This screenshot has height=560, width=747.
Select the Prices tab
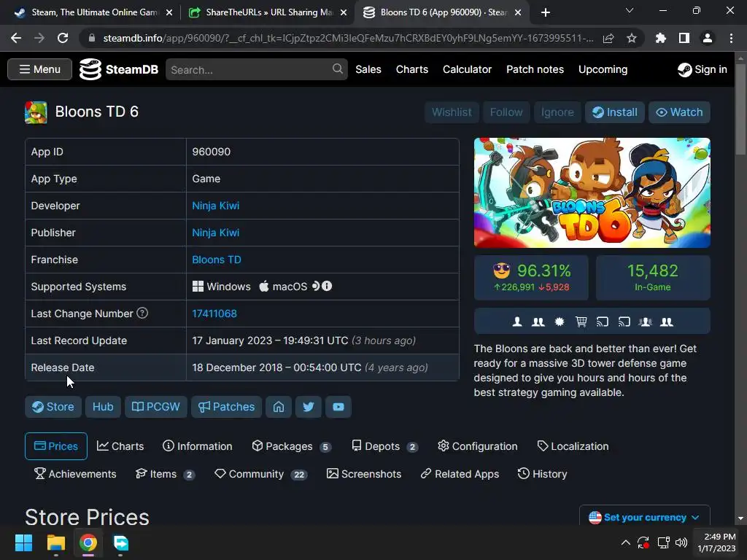[55, 446]
